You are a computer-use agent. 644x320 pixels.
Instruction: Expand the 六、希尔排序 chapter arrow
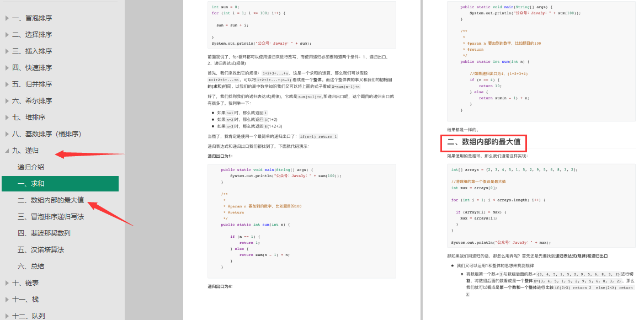(7, 100)
